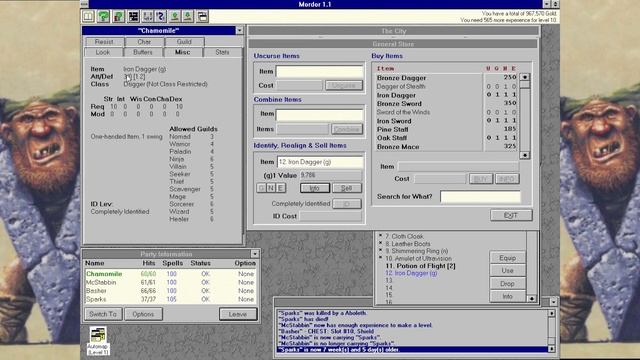This screenshot has height=360, width=640.
Task: Switch to the Char tab
Action: (144, 42)
